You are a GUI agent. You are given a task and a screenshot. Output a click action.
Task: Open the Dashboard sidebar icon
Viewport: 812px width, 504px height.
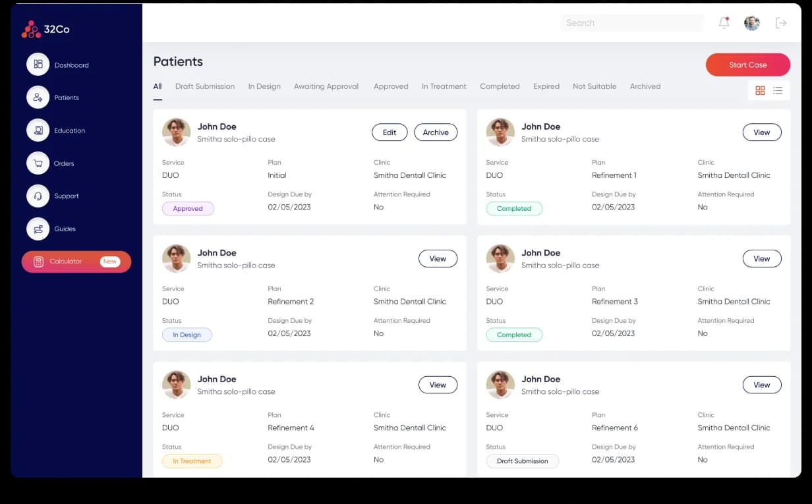point(38,65)
